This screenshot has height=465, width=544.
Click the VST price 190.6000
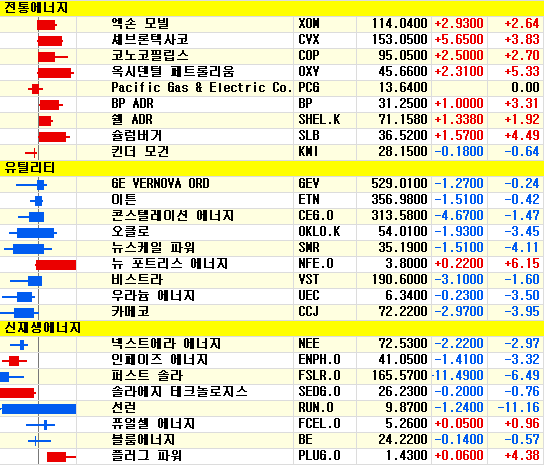[399, 279]
